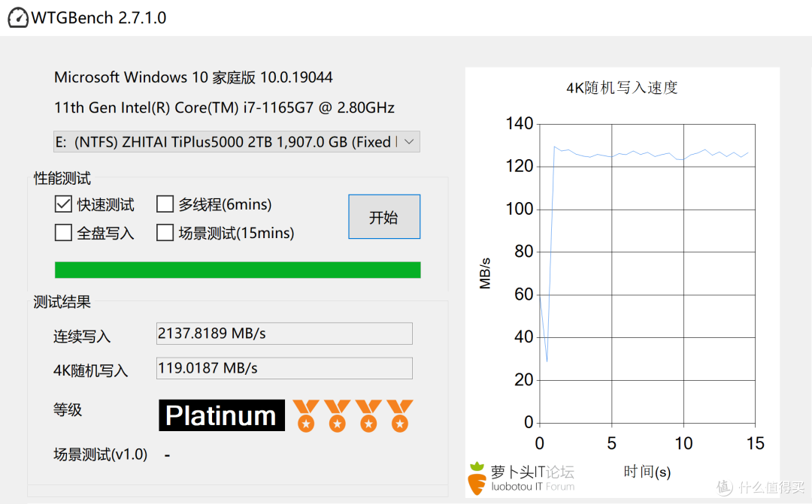
Task: Click the 4K随机写入速度 chart title
Action: pyautogui.click(x=622, y=88)
